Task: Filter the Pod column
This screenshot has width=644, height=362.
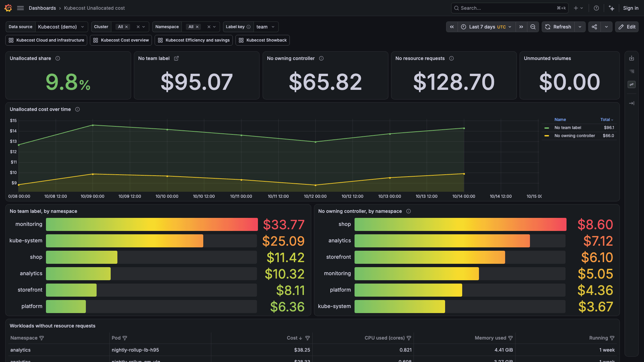Action: point(125,338)
